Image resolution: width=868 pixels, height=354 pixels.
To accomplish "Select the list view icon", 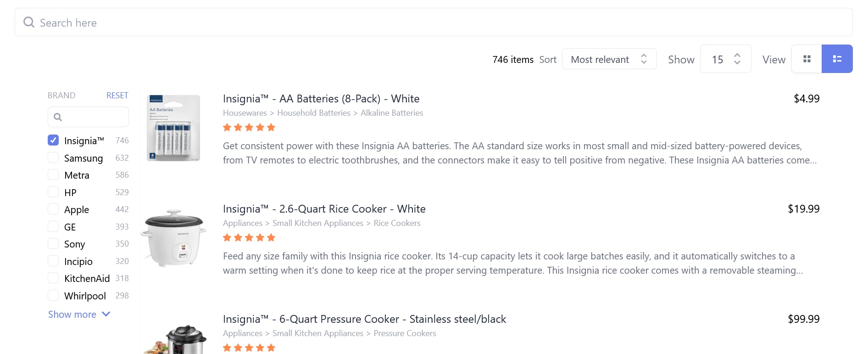I will [x=837, y=59].
